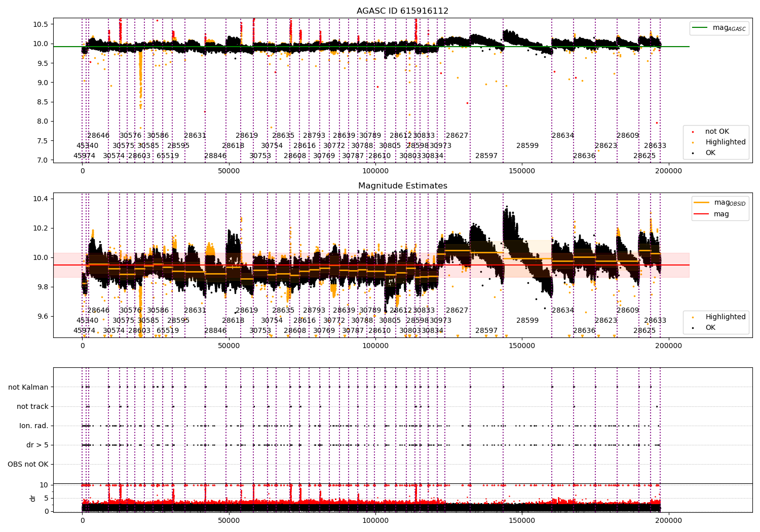Click x-axis tick 200000 in the bottom panel
This screenshot has width=760, height=532.
(x=669, y=520)
